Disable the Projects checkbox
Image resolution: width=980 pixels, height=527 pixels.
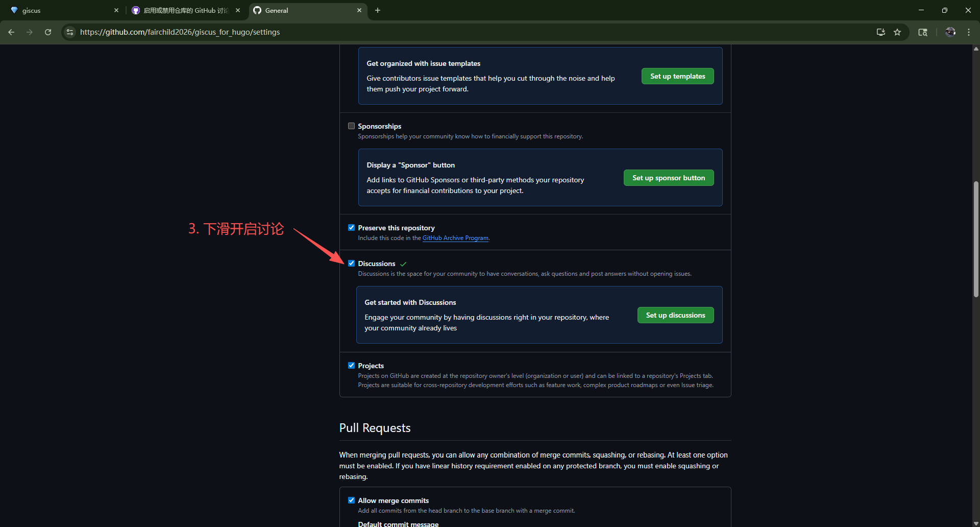(x=351, y=366)
